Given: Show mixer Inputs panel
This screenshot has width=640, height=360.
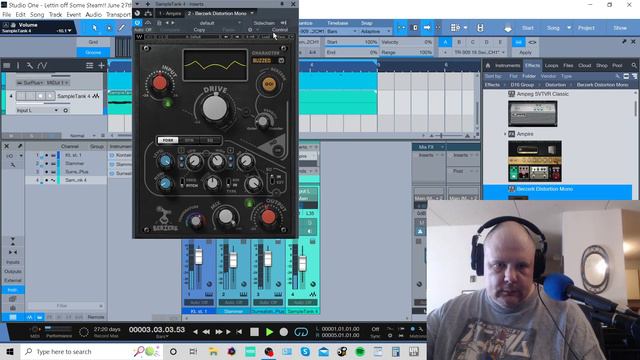Looking at the screenshot, I should 13,262.
